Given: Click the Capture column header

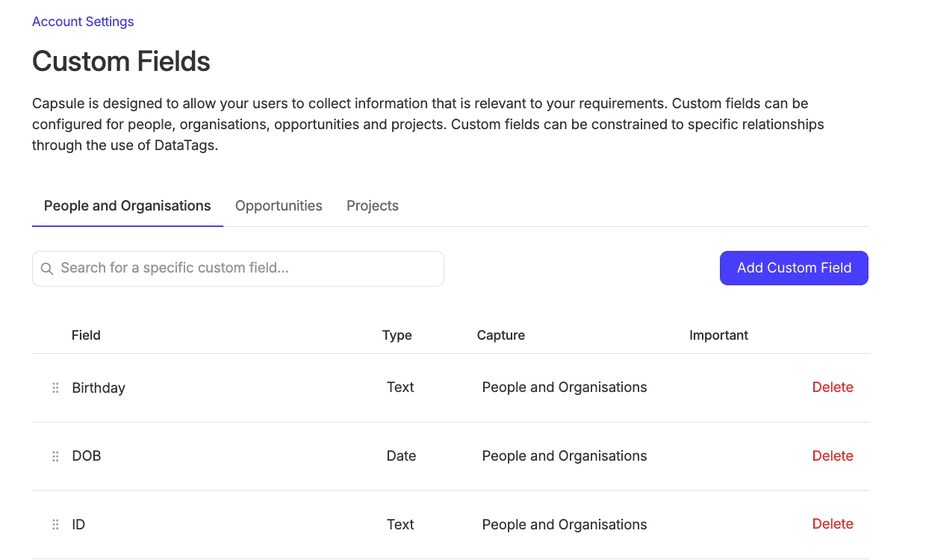Looking at the screenshot, I should point(501,335).
